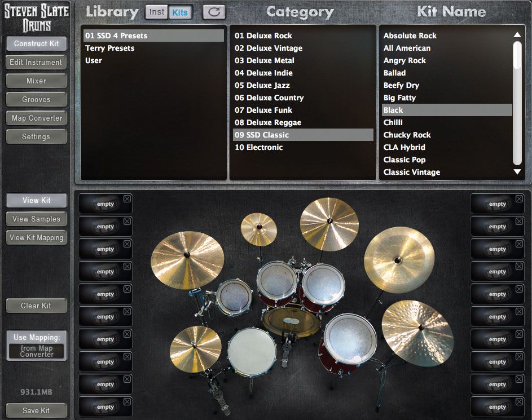Viewport: 532px width, 420px height.
Task: Select the left rack tom above kick
Action: 277,281
